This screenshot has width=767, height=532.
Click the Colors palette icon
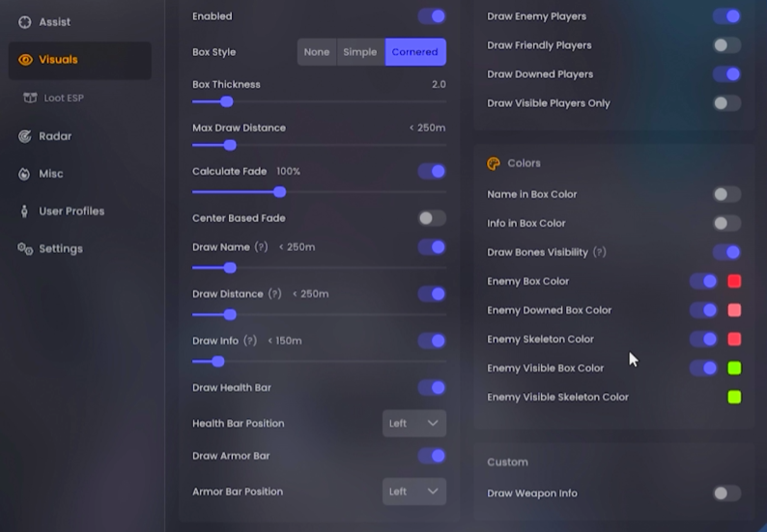tap(494, 163)
